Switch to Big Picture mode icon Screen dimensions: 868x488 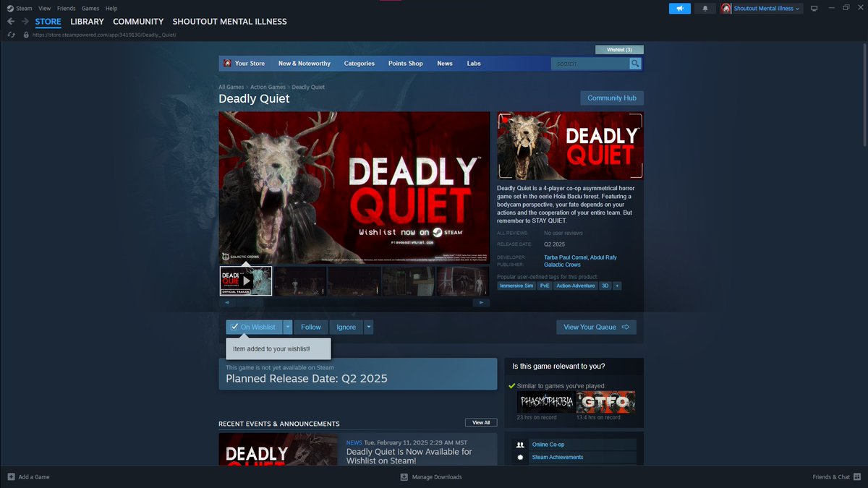(x=814, y=9)
